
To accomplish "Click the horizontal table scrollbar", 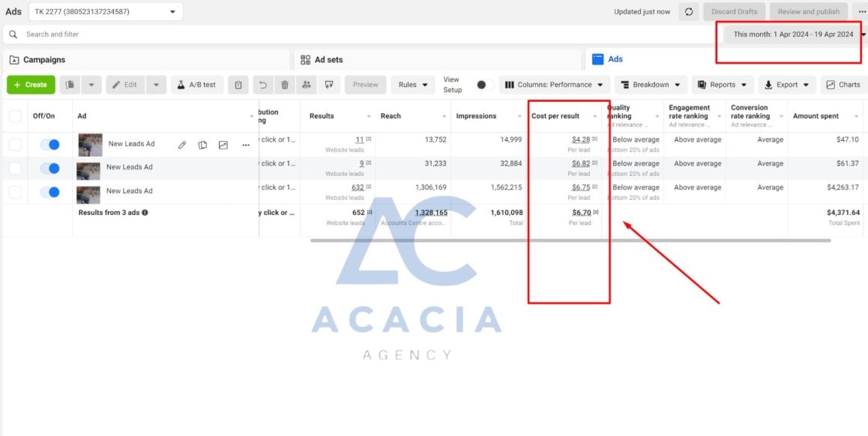I will [x=570, y=240].
